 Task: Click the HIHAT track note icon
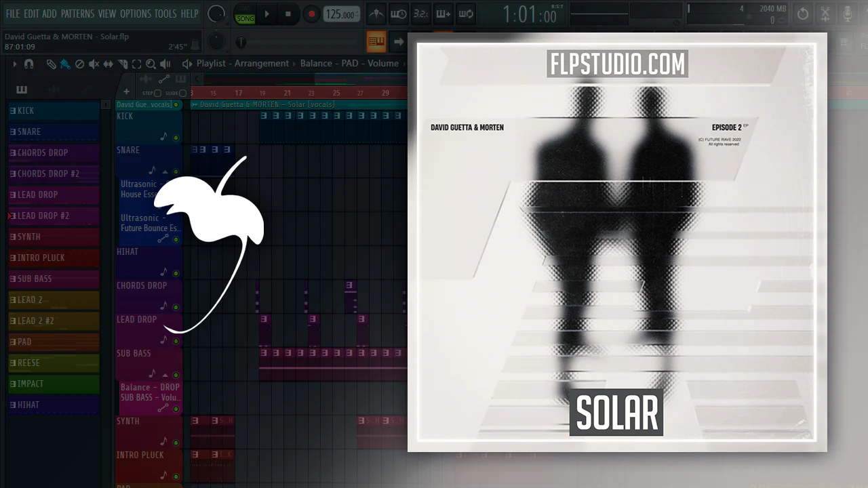(x=163, y=272)
